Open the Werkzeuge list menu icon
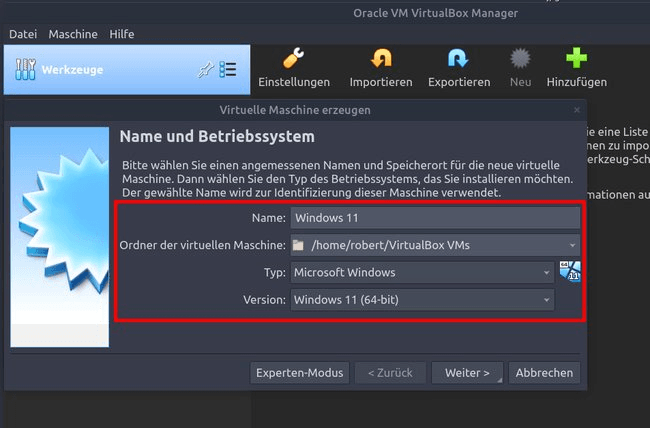 click(229, 70)
